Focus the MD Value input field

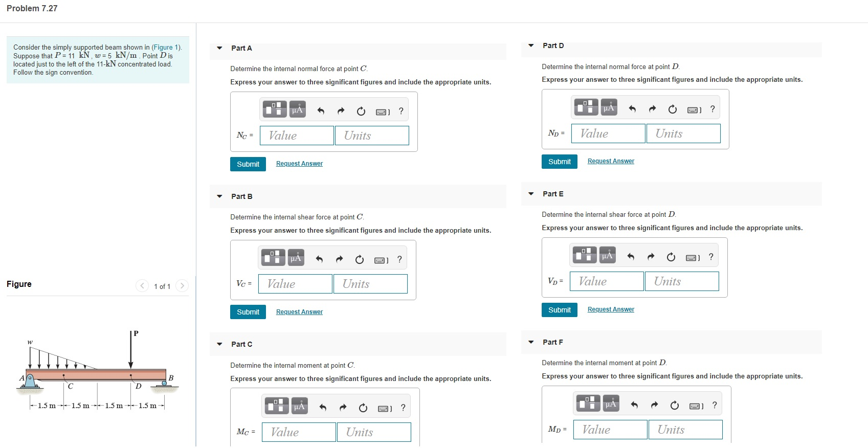pos(610,430)
